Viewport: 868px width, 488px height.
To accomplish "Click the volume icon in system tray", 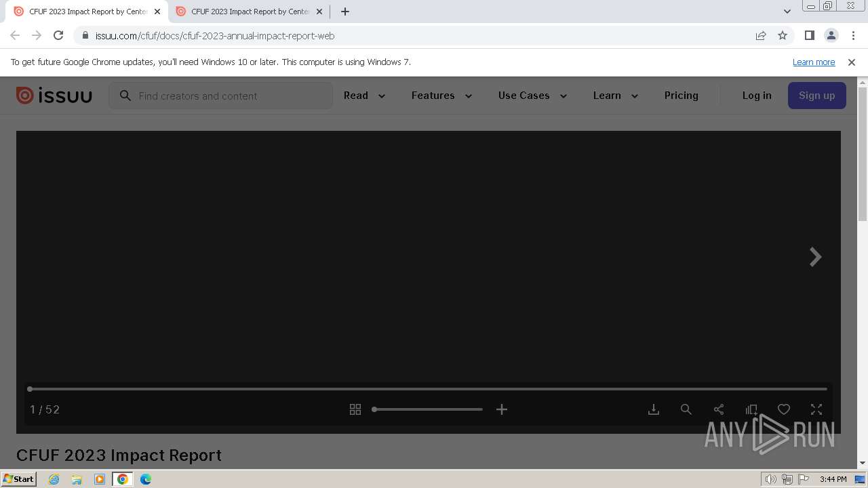I will [x=771, y=479].
